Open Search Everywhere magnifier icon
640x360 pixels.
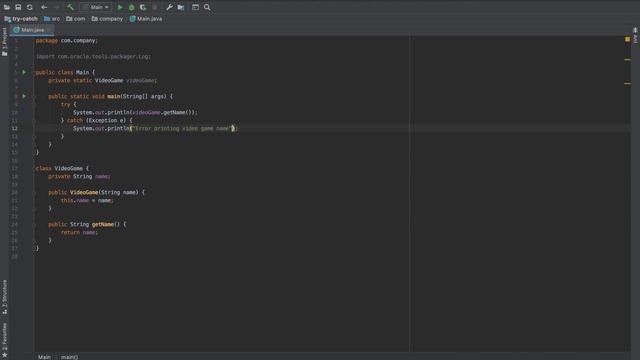(x=207, y=7)
